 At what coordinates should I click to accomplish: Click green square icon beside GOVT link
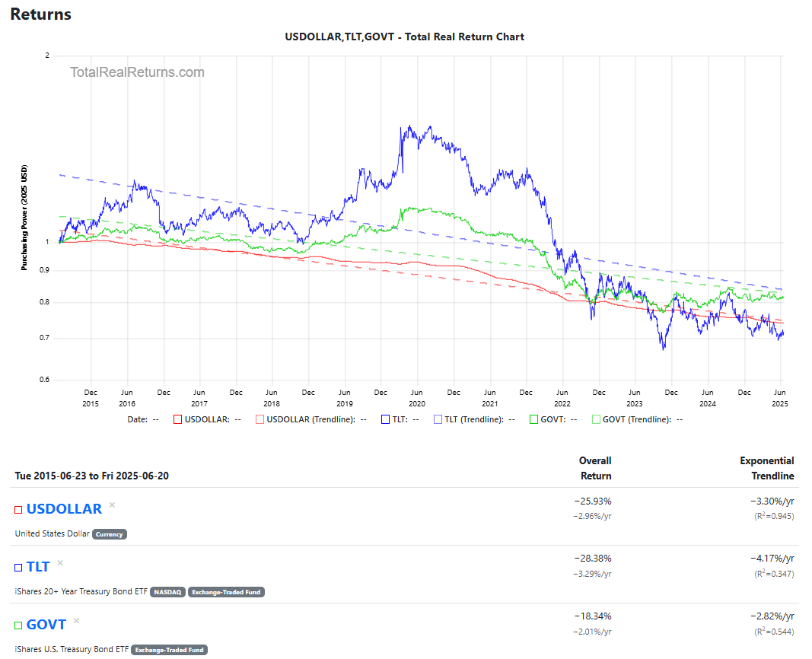click(18, 626)
